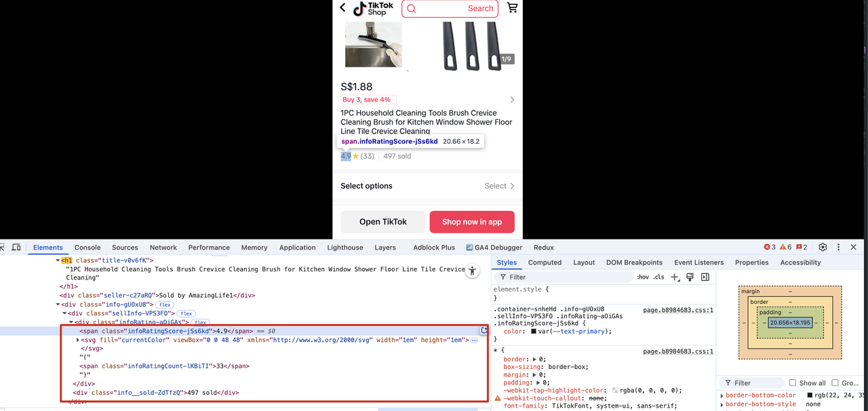Image resolution: width=868 pixels, height=411 pixels.
Task: Click the box model content size 20.656×18.195
Action: 790,323
